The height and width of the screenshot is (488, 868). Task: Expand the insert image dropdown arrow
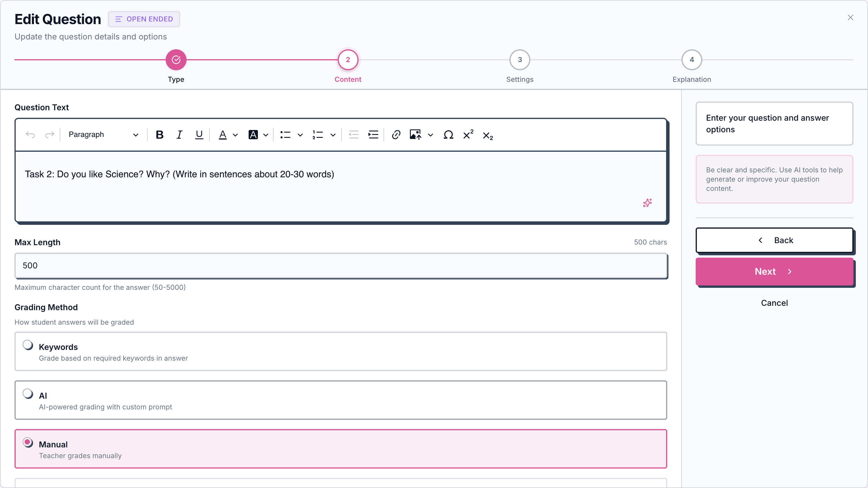(430, 135)
